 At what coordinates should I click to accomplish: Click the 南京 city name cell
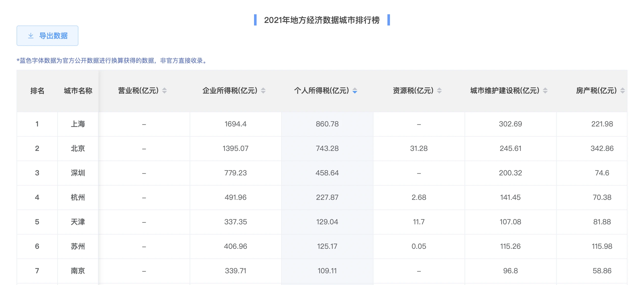[x=78, y=271]
